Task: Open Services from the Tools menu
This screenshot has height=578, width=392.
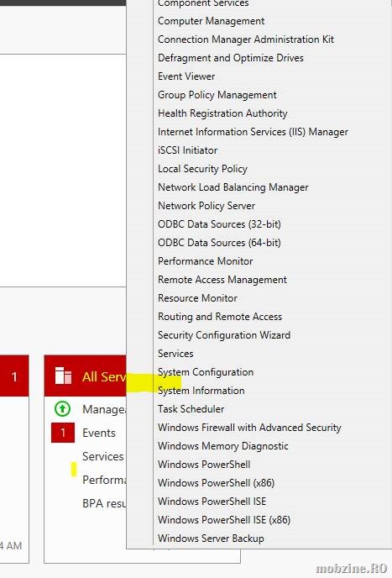Action: coord(175,354)
